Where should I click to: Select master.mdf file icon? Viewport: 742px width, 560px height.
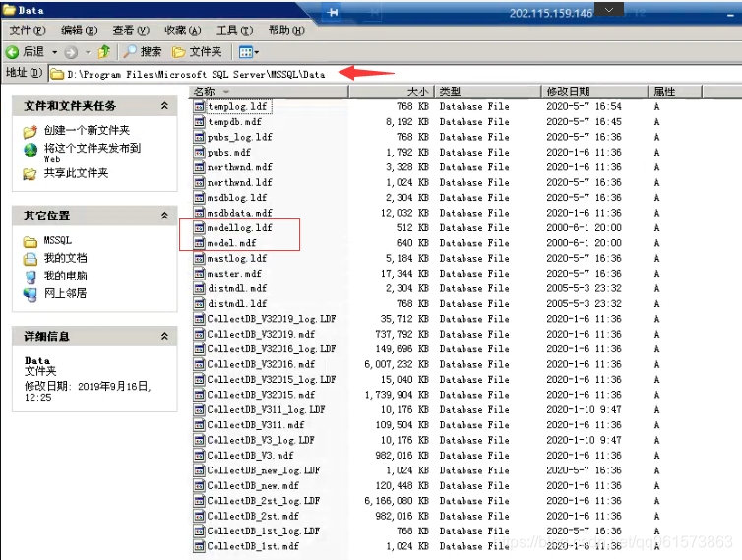point(199,274)
